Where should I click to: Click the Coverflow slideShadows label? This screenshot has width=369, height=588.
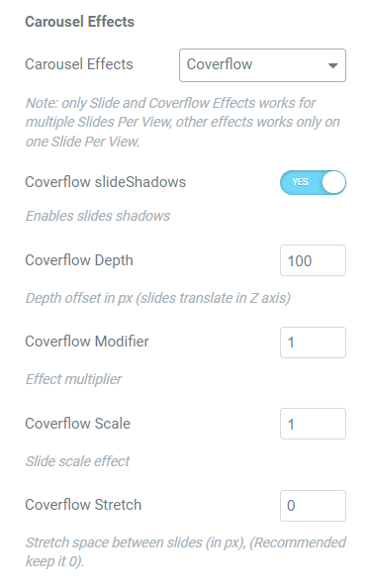point(105,182)
